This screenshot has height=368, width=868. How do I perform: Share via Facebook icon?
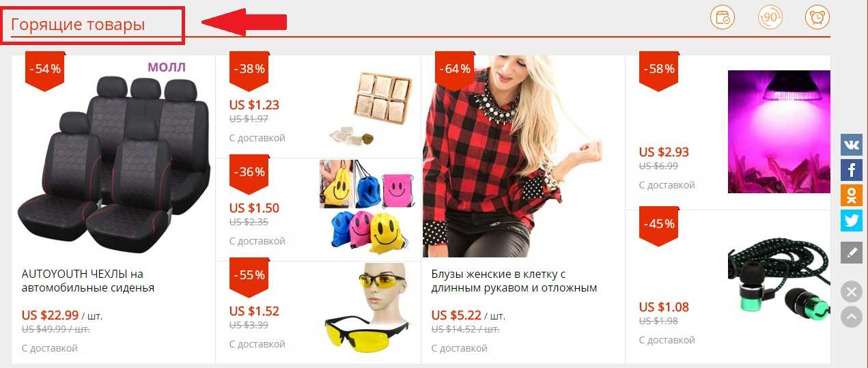point(851,170)
